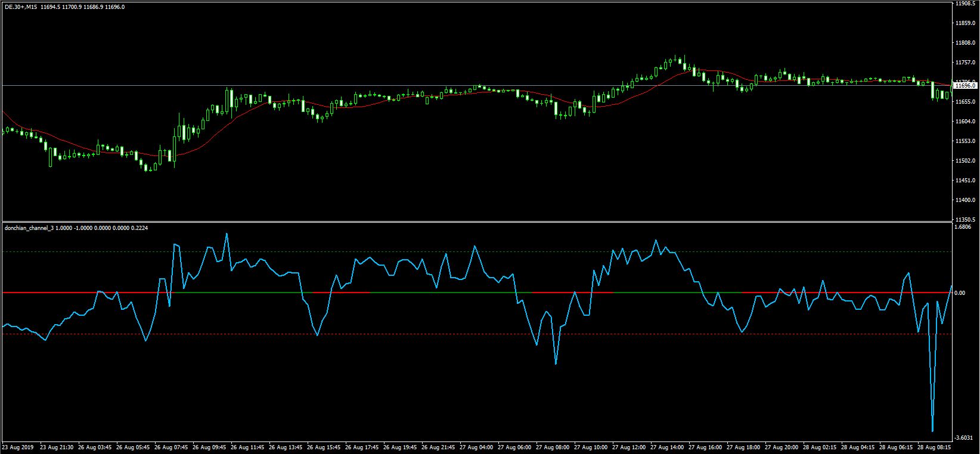The width and height of the screenshot is (980, 454).
Task: Select the 11808.0 price axis label
Action: 965,43
